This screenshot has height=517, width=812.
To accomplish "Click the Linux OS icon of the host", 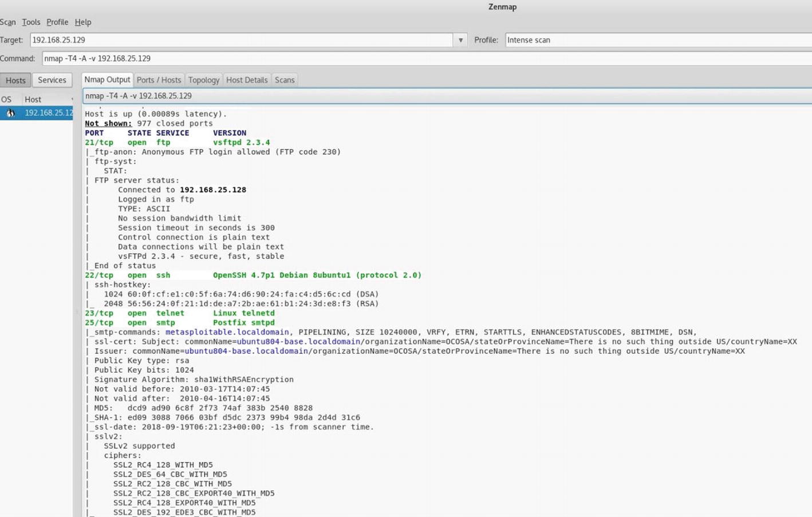I will (x=10, y=113).
